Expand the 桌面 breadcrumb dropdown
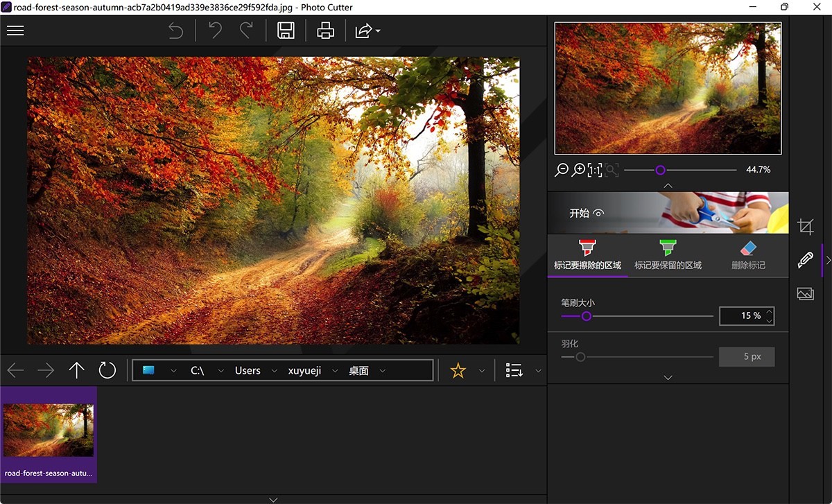 382,370
